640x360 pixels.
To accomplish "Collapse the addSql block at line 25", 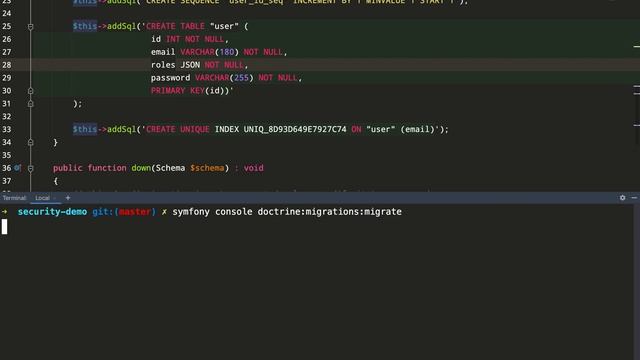I will [x=30, y=27].
